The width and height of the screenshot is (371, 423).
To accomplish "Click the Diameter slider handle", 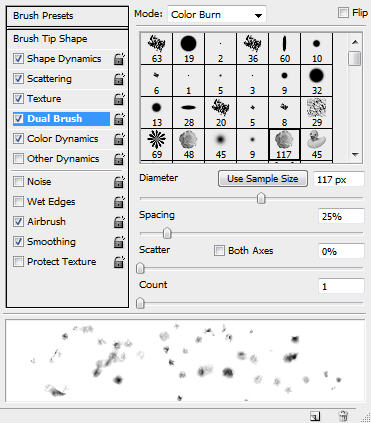I will coord(261,198).
